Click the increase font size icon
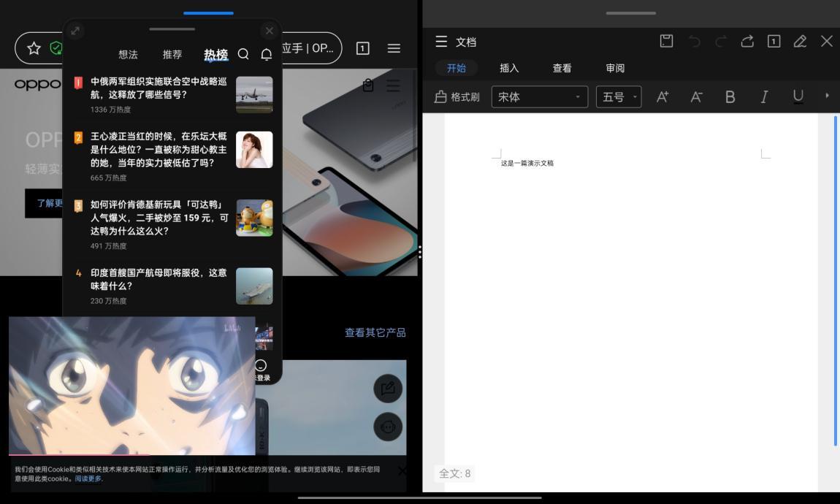Image resolution: width=840 pixels, height=504 pixels. (x=663, y=97)
